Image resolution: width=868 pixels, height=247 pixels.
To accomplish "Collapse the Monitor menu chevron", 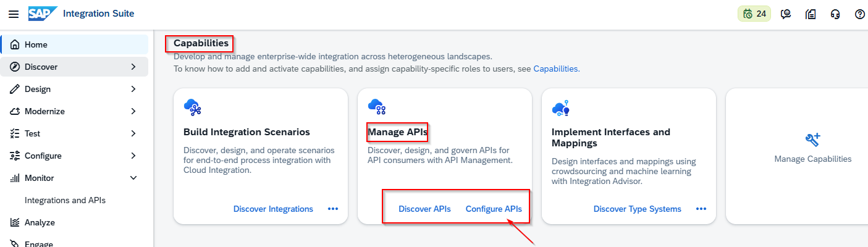I will pyautogui.click(x=134, y=178).
